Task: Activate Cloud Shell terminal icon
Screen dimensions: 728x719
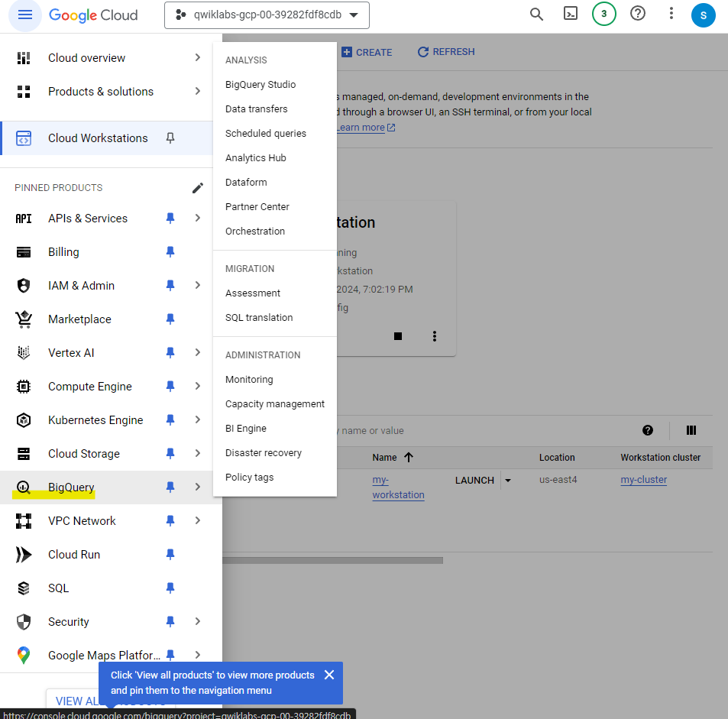Action: coord(570,14)
